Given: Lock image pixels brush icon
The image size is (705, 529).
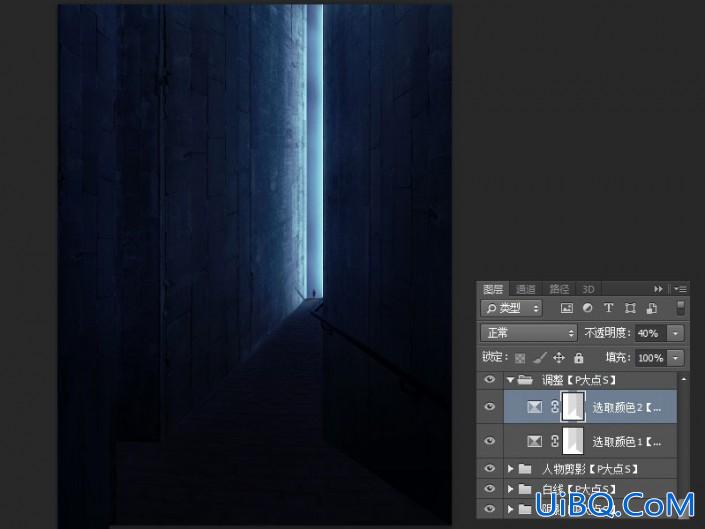Looking at the screenshot, I should [540, 358].
